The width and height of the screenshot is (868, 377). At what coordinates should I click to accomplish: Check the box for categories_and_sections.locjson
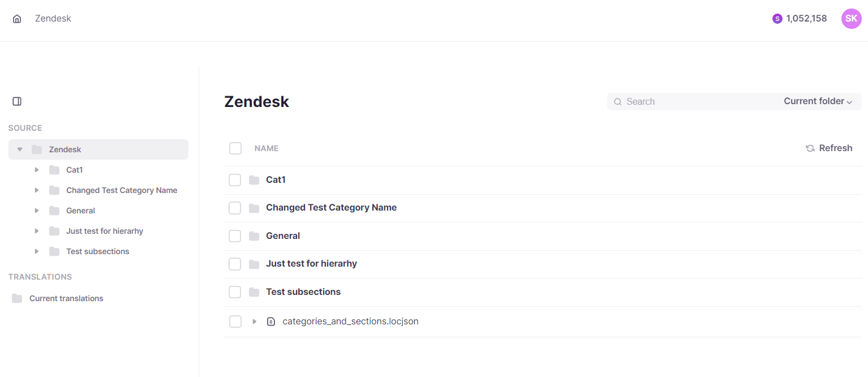[x=235, y=322]
